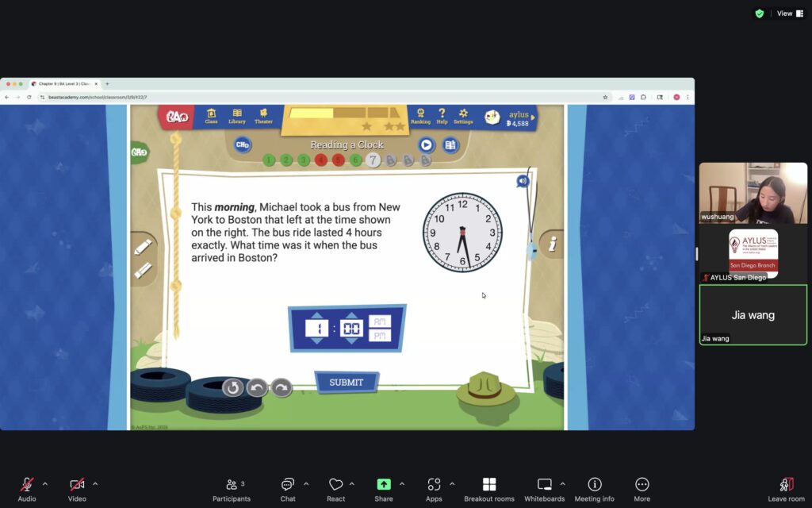Viewport: 812px width, 508px height.
Task: Click the Ranking trophy icon
Action: tap(420, 116)
